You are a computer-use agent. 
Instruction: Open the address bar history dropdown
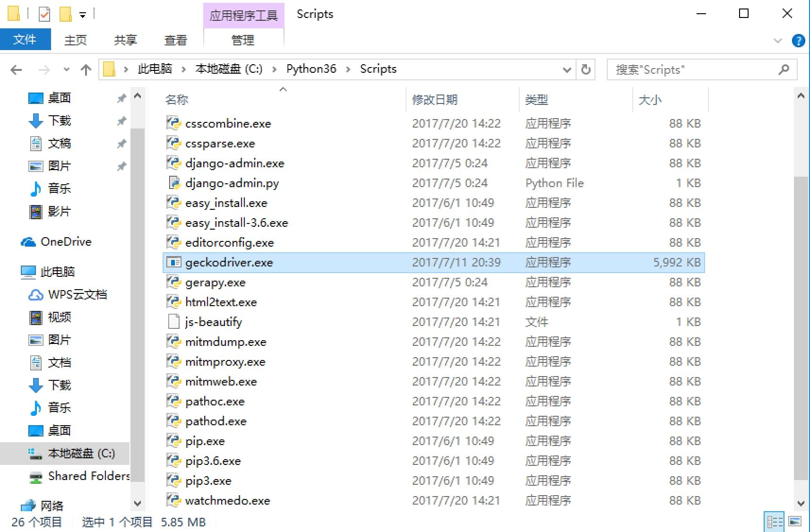tap(567, 69)
